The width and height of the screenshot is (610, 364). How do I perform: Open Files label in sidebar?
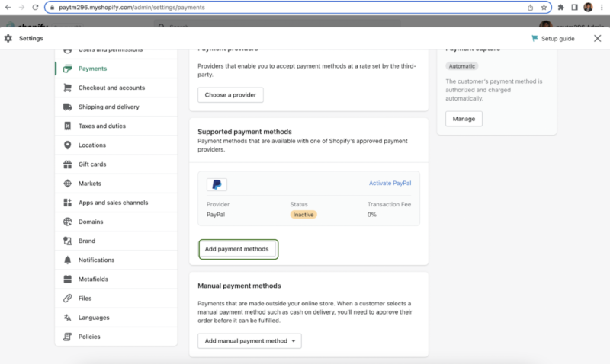85,299
